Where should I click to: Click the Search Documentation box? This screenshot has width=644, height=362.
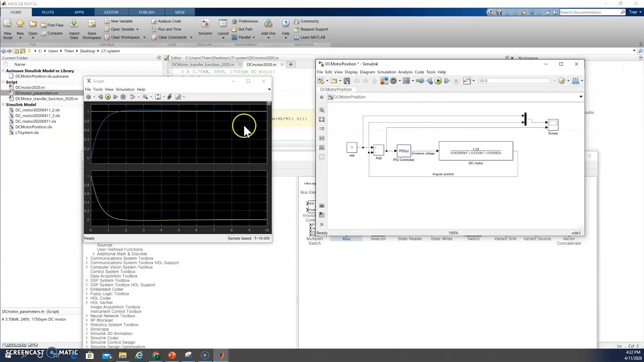click(x=591, y=12)
